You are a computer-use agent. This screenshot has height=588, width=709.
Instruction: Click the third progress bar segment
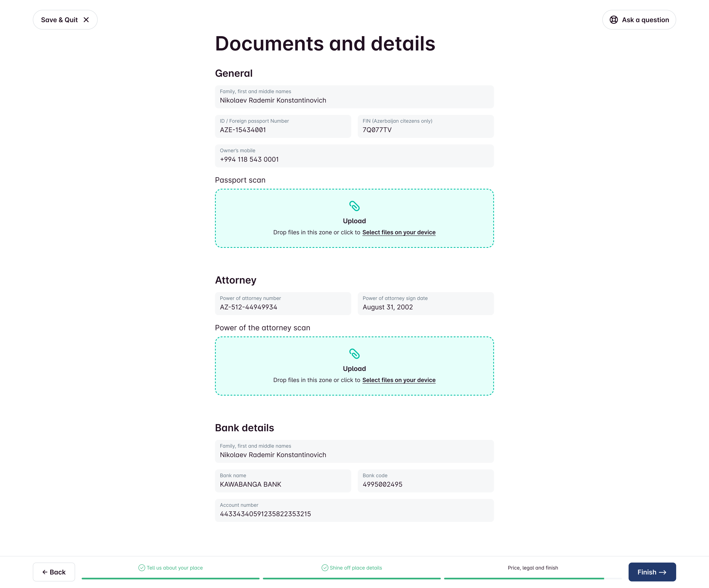point(532,579)
